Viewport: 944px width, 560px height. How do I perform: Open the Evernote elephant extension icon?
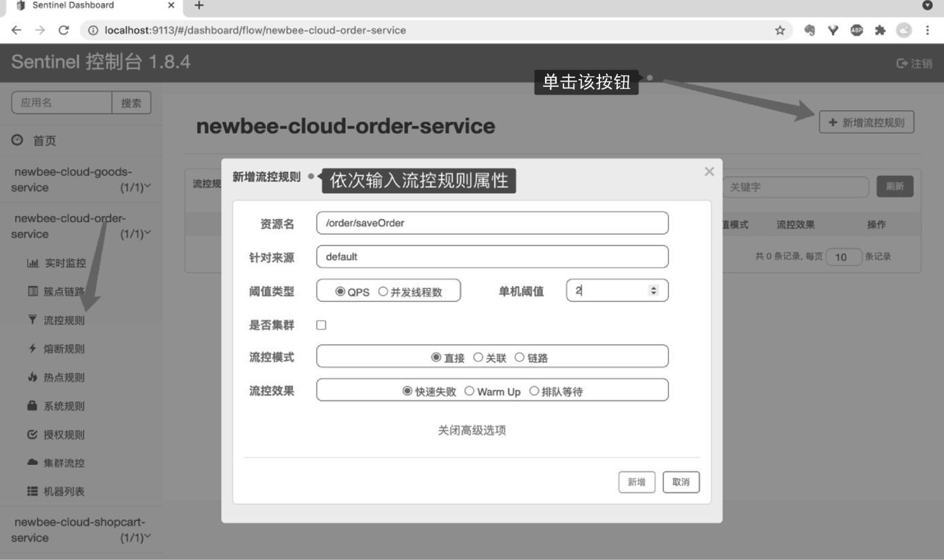809,30
